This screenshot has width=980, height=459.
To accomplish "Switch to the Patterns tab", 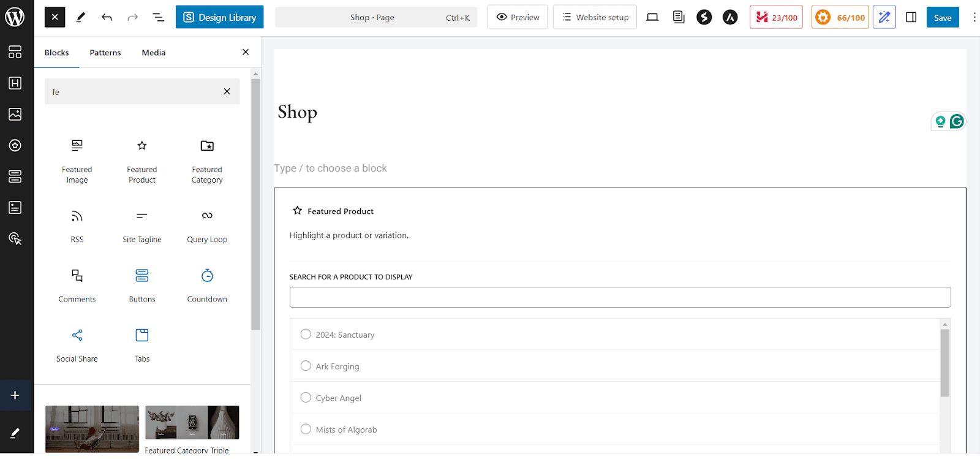I will (105, 53).
